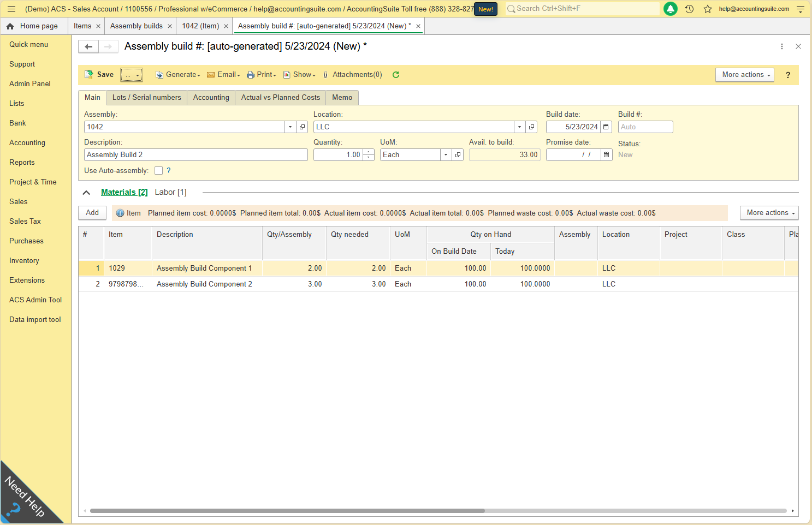
Task: Toggle Use Auto-assembly checkbox
Action: tap(159, 170)
